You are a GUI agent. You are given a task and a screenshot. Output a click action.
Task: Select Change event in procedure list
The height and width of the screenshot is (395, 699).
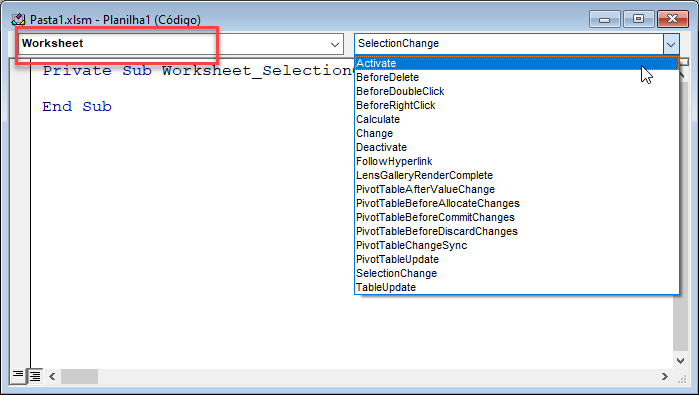click(517, 133)
